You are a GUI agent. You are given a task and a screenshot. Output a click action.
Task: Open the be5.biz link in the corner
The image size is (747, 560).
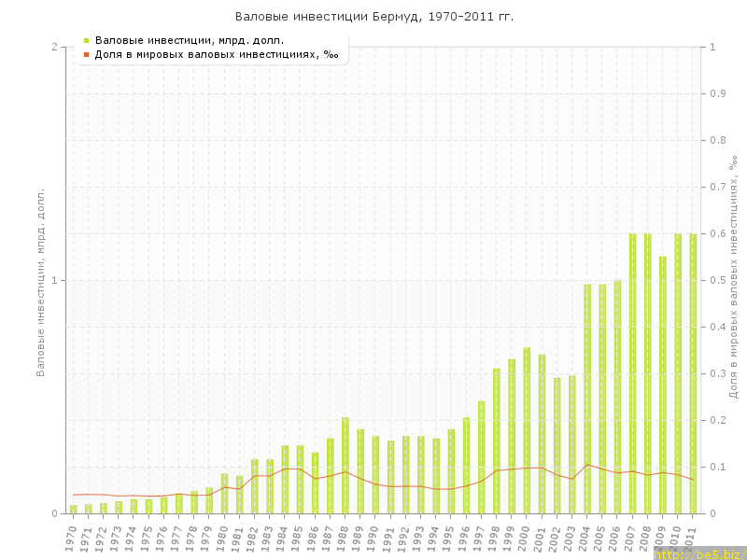click(x=699, y=553)
